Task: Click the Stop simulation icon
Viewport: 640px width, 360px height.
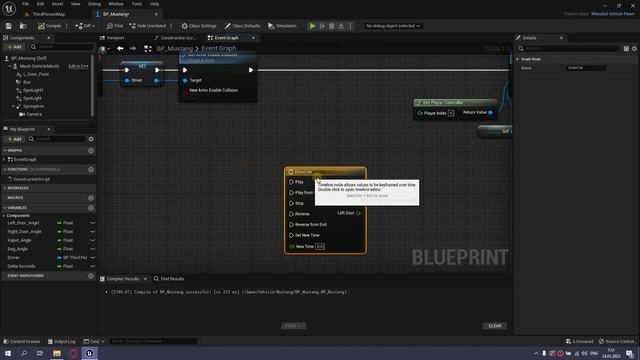Action: pos(331,26)
